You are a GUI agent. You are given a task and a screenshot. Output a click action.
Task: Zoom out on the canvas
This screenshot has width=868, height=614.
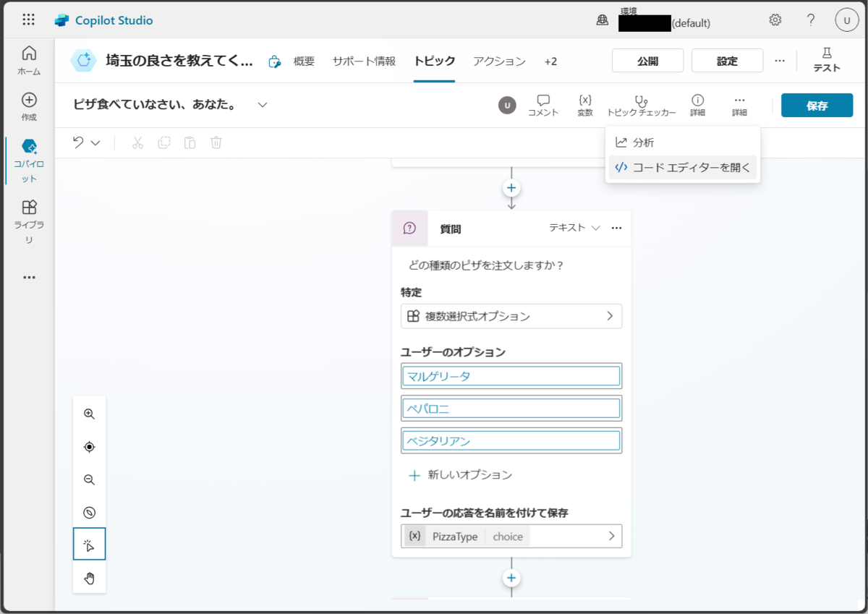(90, 480)
